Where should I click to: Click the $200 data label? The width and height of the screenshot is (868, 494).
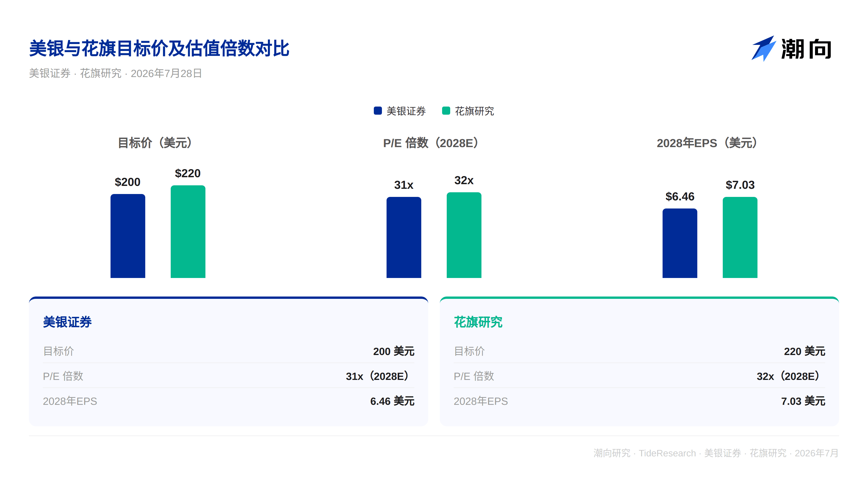click(x=127, y=182)
